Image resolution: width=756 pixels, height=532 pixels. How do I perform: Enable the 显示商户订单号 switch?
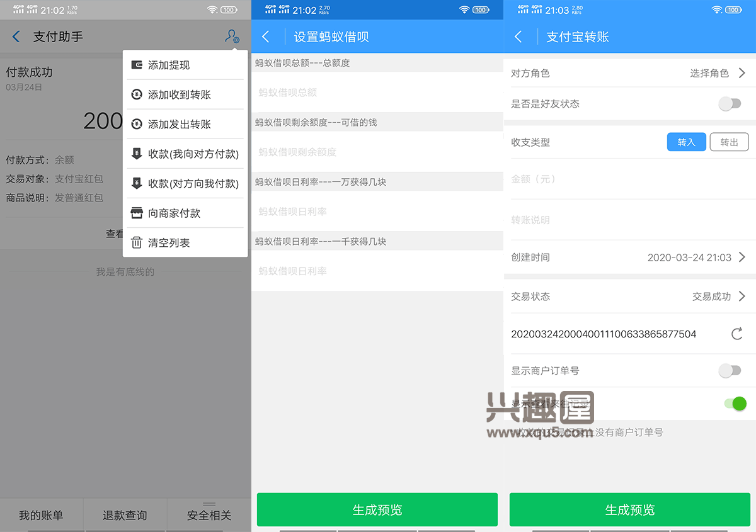730,371
